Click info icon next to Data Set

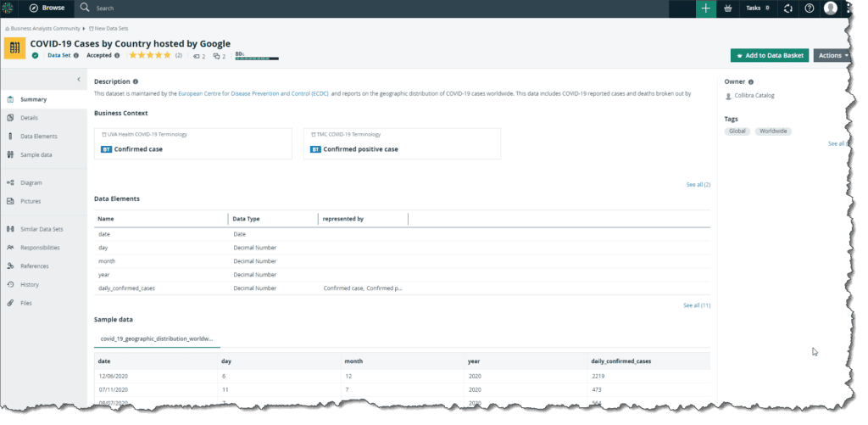(76, 55)
